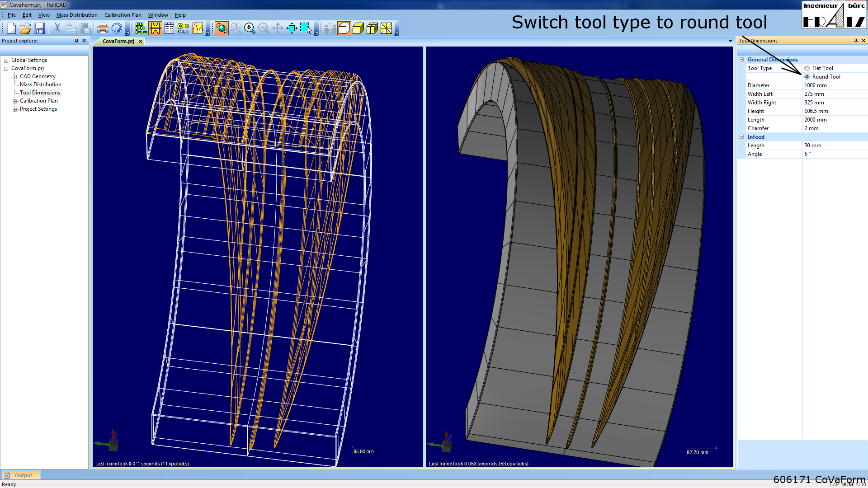Open the View menu
This screenshot has height=488, width=868.
point(44,15)
